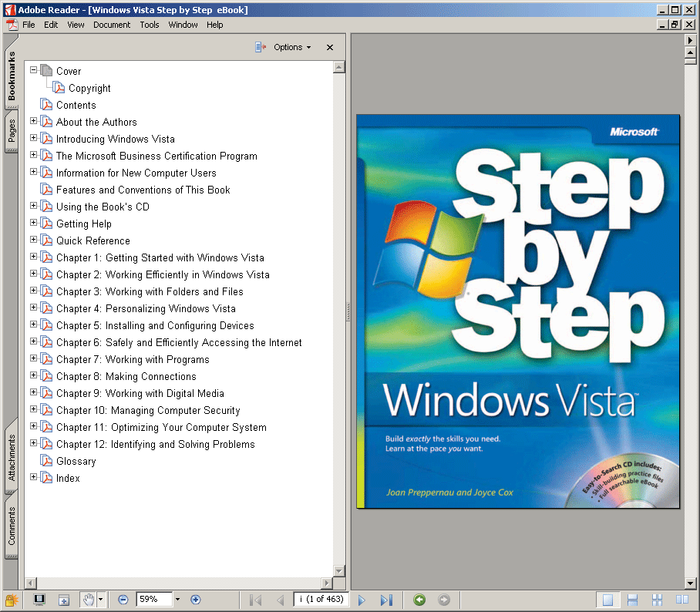Open the tool selector dropdown beside Hand tool
Viewport: 700px width, 612px height.
100,600
